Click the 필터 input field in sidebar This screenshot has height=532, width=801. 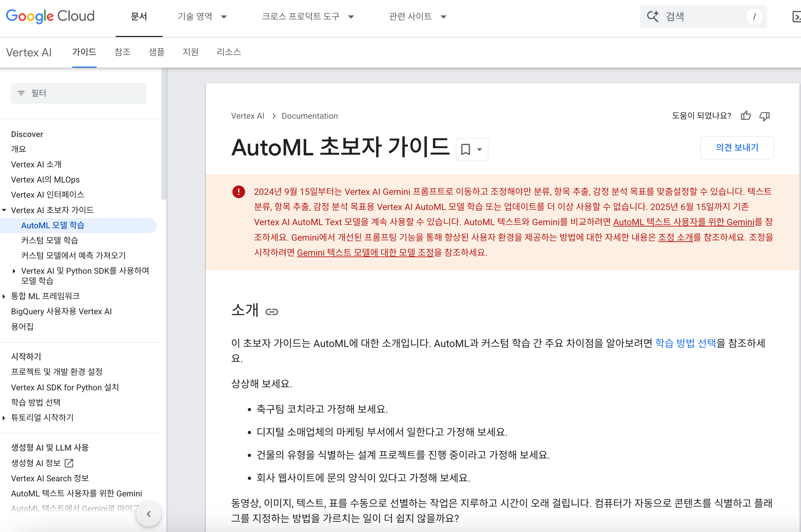(79, 93)
